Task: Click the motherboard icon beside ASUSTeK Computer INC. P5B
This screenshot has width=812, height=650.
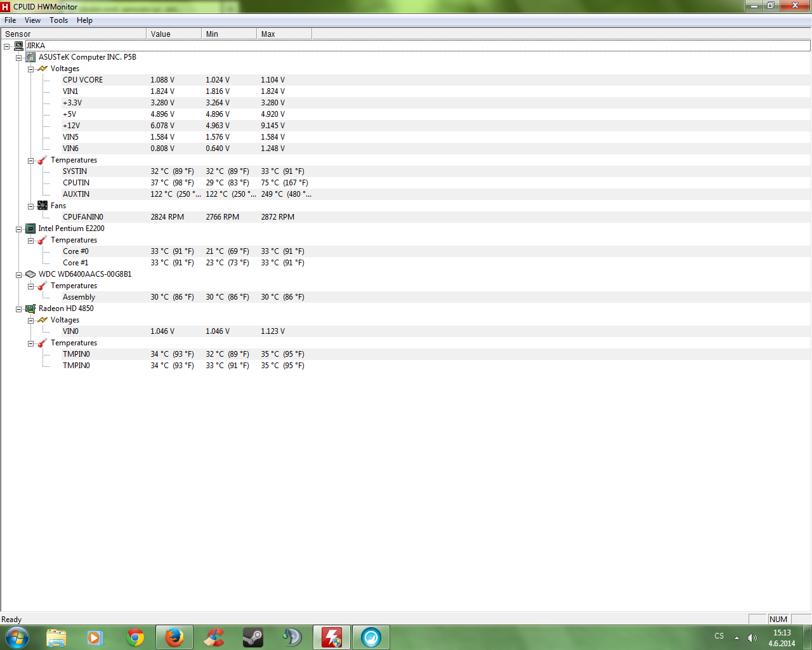Action: point(30,57)
